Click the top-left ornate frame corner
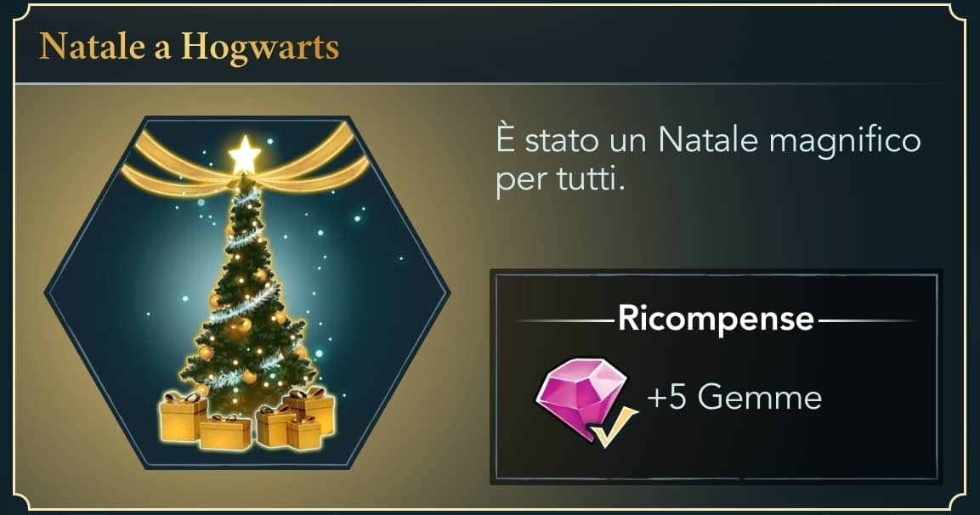 [x=25, y=15]
